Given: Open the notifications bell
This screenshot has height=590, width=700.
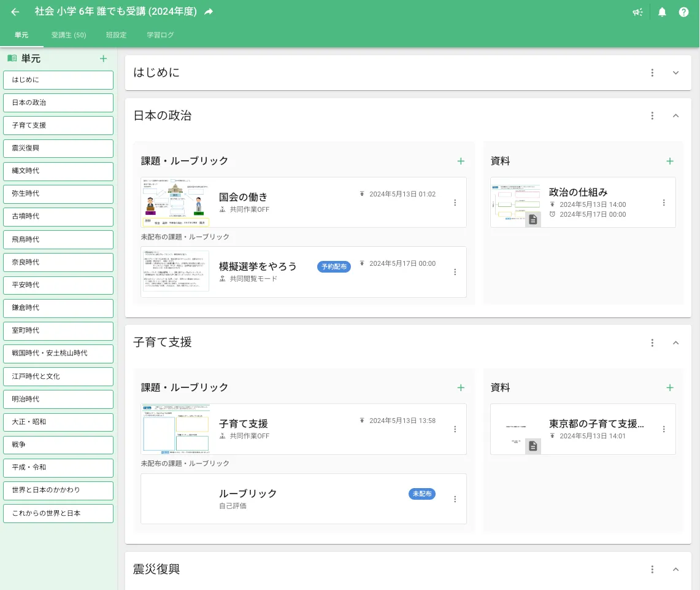Looking at the screenshot, I should [662, 12].
